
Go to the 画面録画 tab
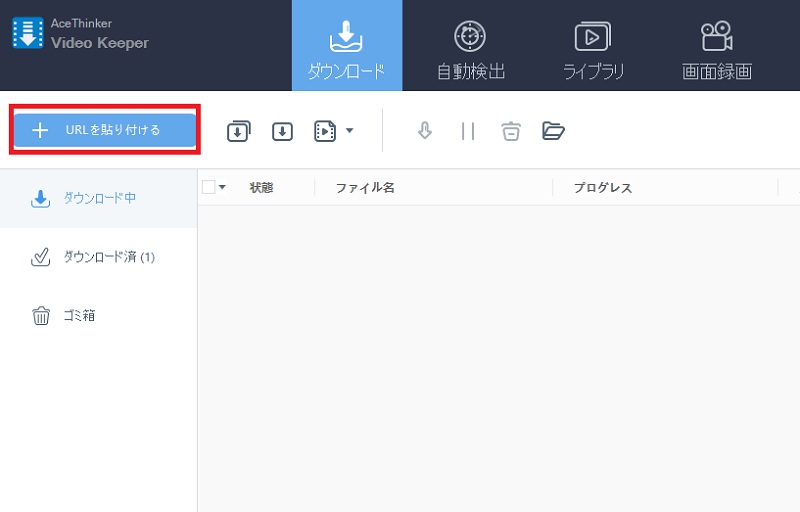(x=716, y=50)
